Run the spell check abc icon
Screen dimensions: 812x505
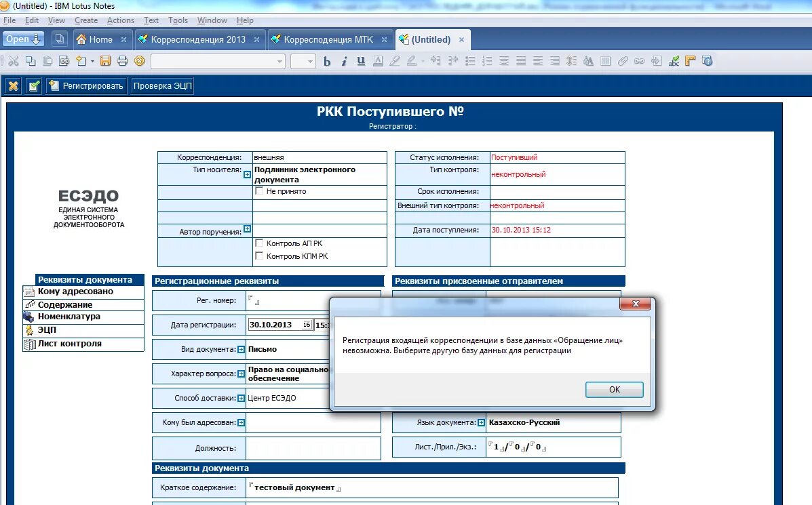[673, 61]
